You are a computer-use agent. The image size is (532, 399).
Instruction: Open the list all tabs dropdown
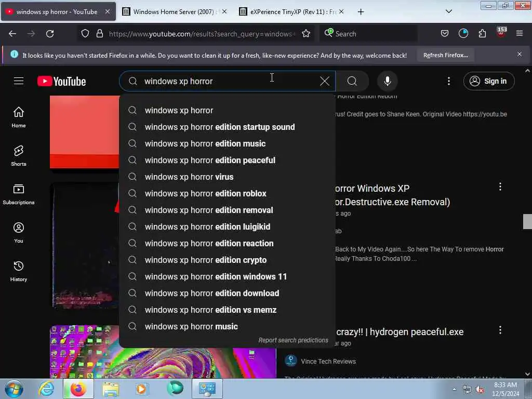(x=448, y=11)
